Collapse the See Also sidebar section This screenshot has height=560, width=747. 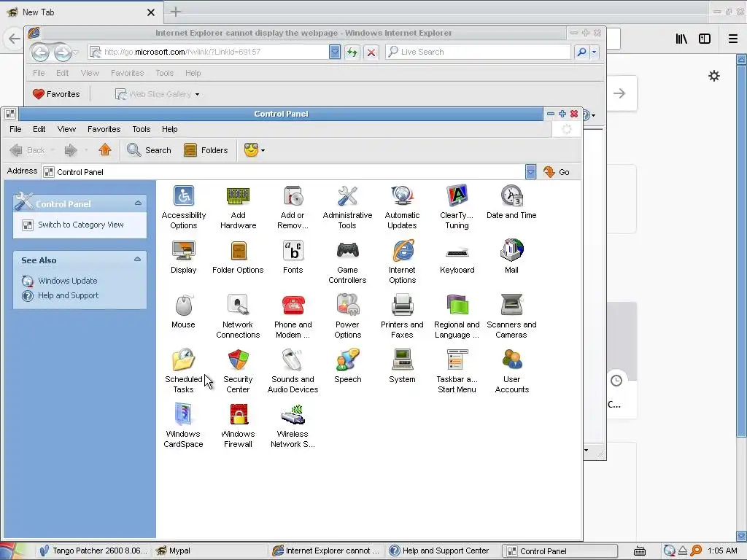tap(138, 260)
